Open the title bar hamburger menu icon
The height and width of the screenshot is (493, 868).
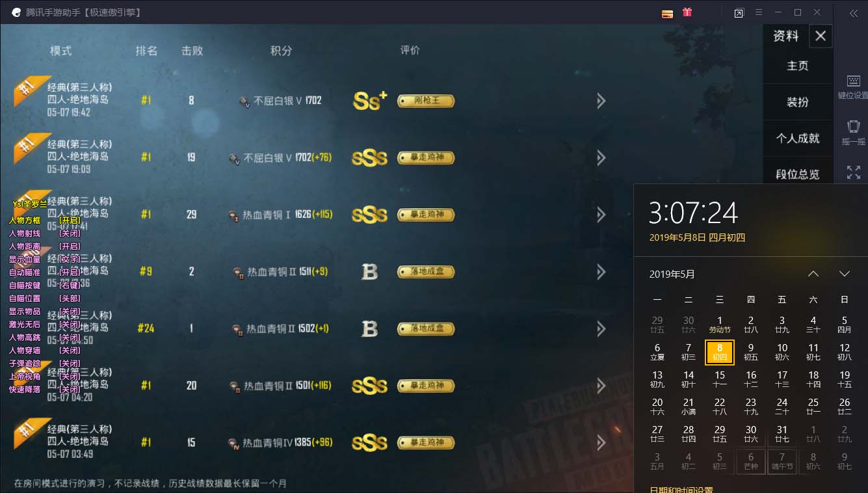coord(758,12)
